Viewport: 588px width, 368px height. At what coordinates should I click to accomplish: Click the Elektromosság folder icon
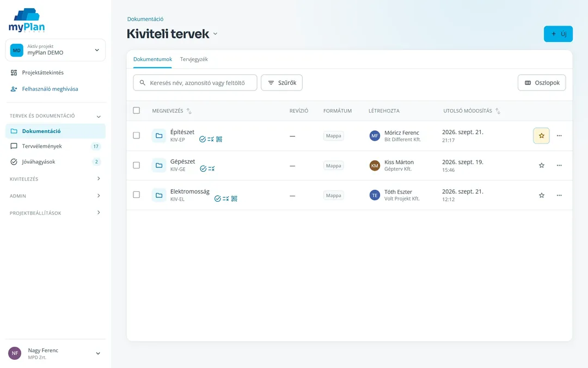coord(159,195)
